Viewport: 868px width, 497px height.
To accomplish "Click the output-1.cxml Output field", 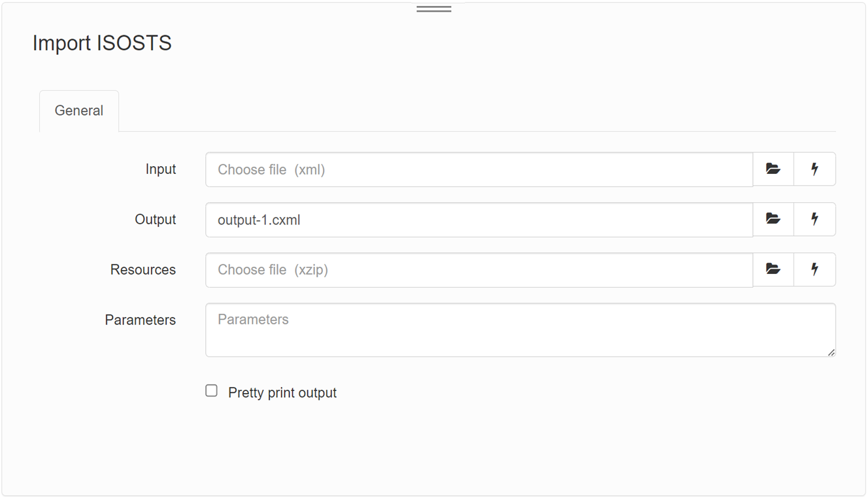I will 479,220.
